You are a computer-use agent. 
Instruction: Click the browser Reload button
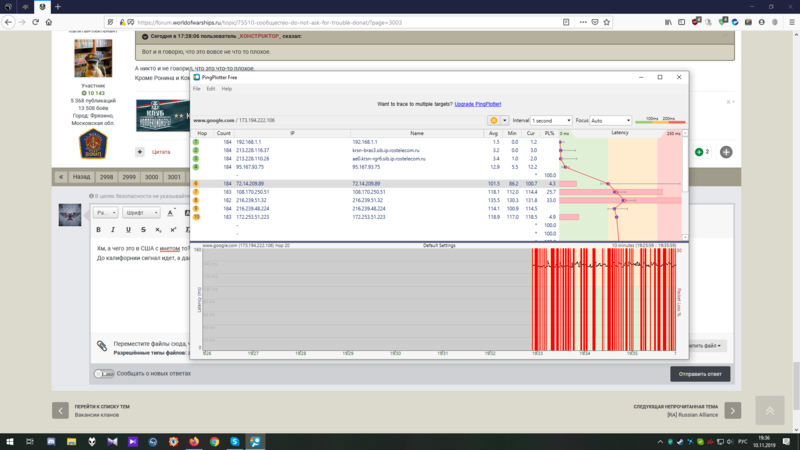coord(35,22)
